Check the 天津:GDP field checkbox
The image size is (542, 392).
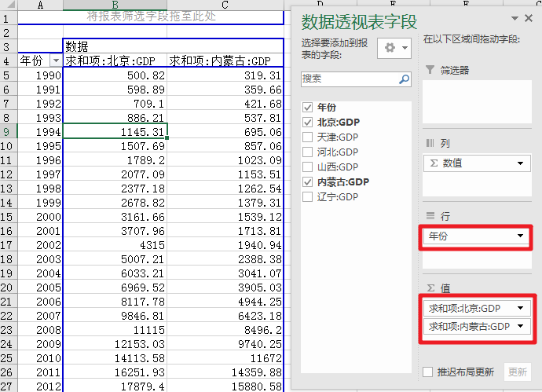[307, 137]
